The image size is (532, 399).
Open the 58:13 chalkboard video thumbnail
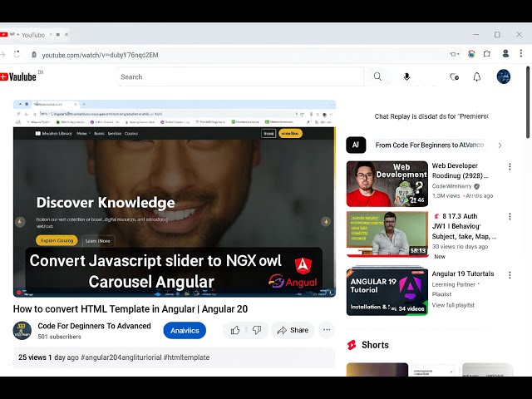pos(387,234)
